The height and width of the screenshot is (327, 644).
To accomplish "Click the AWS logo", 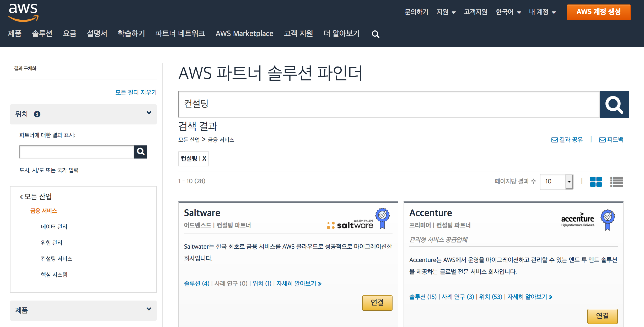I will (23, 12).
